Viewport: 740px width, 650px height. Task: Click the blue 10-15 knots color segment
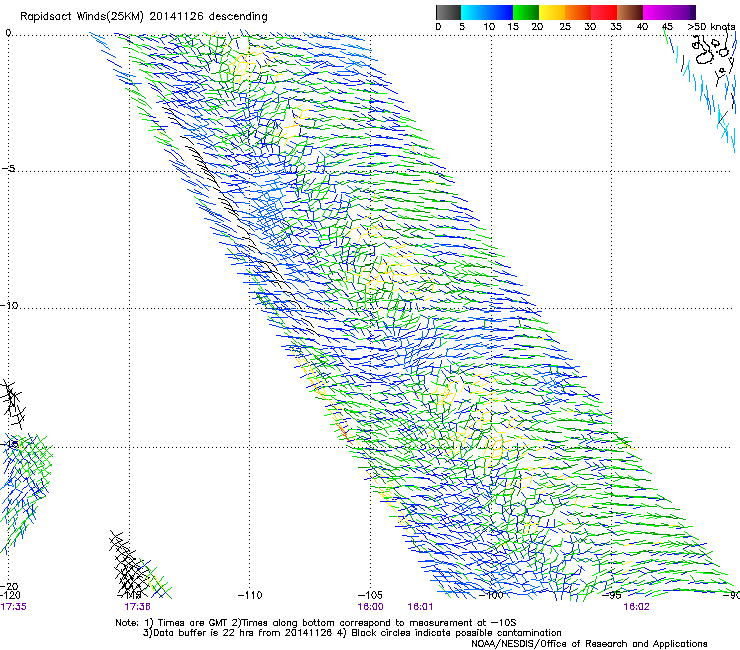tap(500, 12)
